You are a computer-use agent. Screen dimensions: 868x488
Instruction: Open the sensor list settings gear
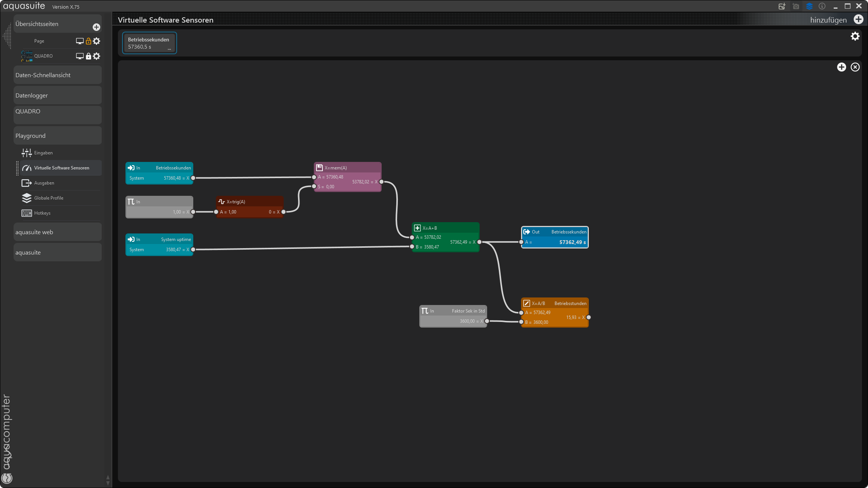[855, 36]
